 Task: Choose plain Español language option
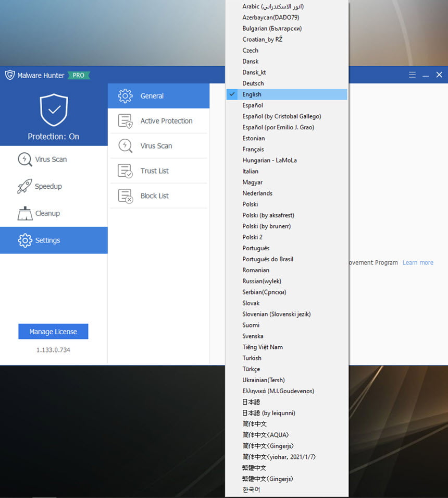pyautogui.click(x=287, y=105)
